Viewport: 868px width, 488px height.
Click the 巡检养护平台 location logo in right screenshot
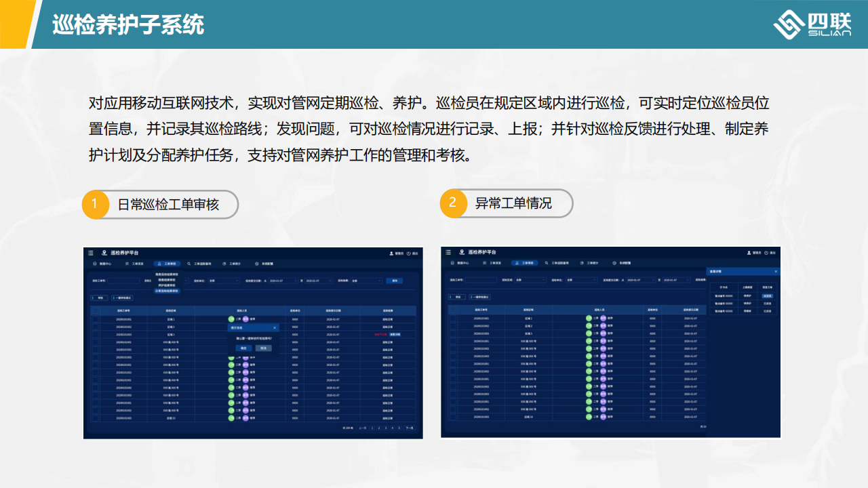click(x=462, y=252)
